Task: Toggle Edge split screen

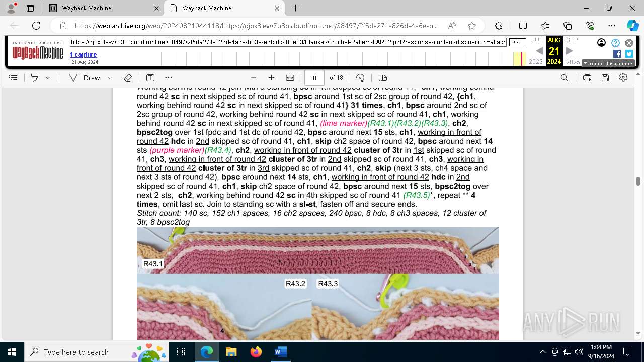Action: (x=523, y=26)
